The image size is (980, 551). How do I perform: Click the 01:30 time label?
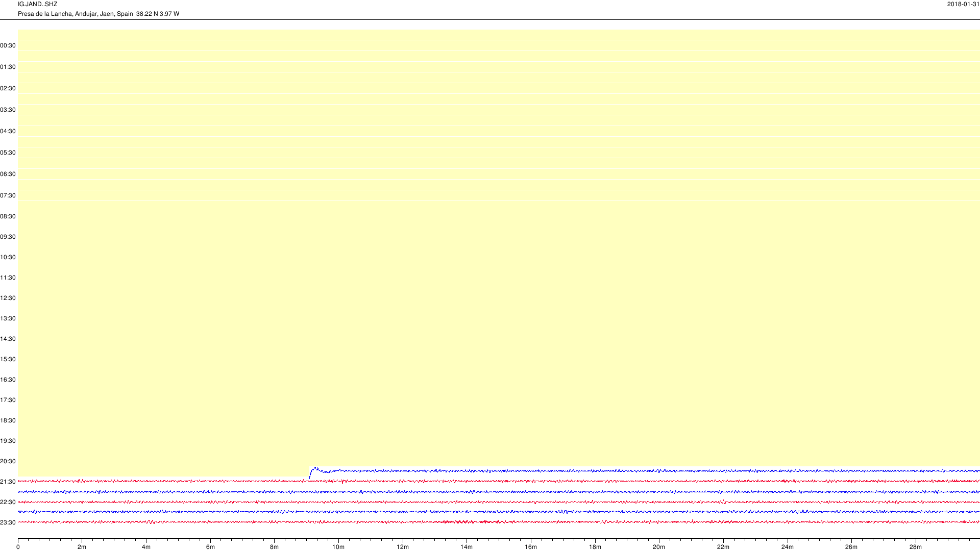pos(8,67)
